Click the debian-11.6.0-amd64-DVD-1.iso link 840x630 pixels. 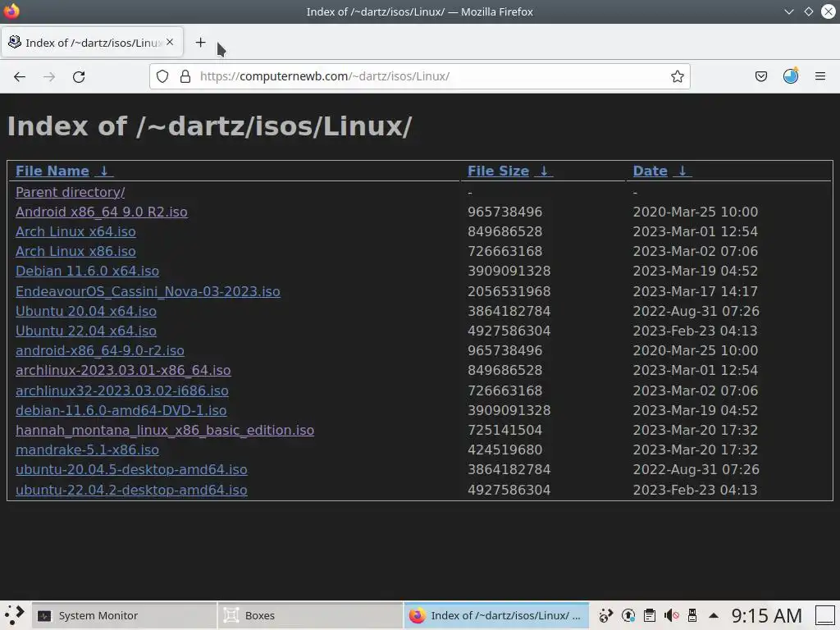point(121,411)
